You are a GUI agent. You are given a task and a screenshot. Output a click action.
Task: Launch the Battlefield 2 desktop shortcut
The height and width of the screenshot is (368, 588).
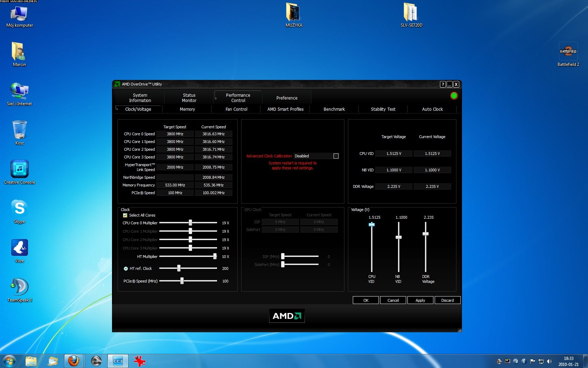[568, 54]
